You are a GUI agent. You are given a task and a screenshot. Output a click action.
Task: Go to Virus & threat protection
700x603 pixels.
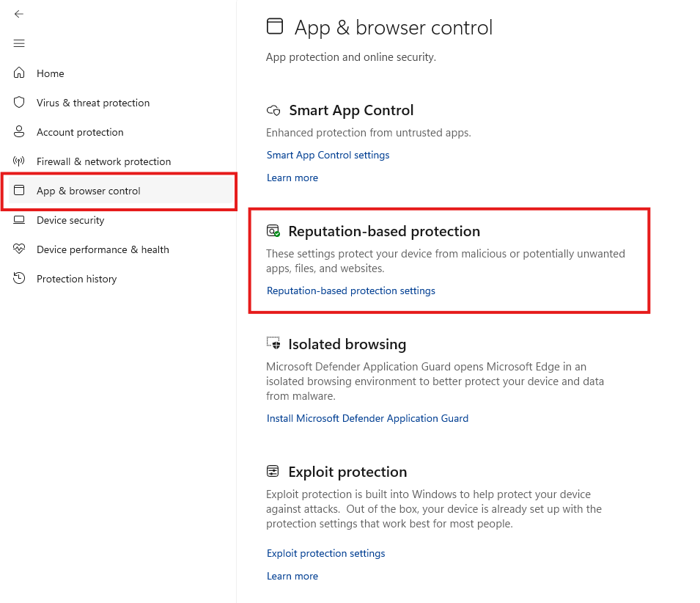(93, 103)
